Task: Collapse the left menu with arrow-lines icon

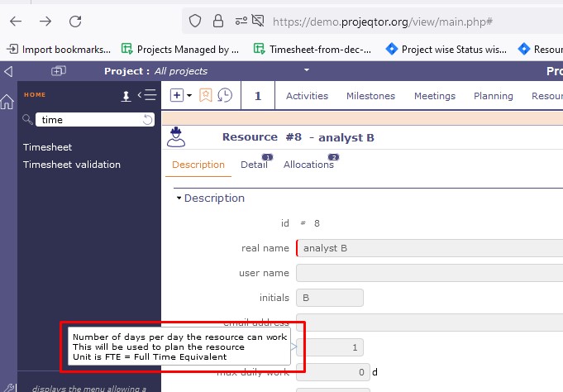Action: tap(147, 96)
